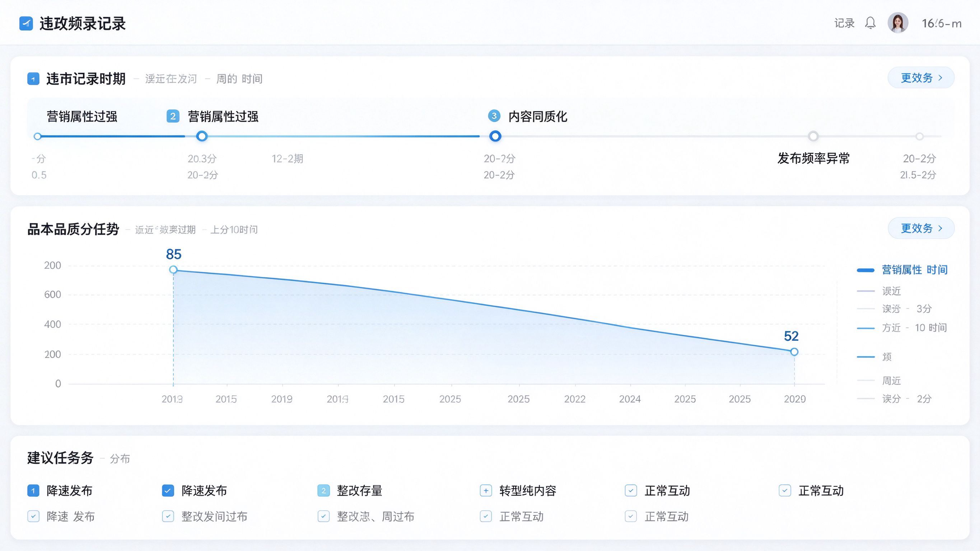Image resolution: width=980 pixels, height=551 pixels.
Task: Click the 85 data point on chart
Action: click(x=173, y=270)
